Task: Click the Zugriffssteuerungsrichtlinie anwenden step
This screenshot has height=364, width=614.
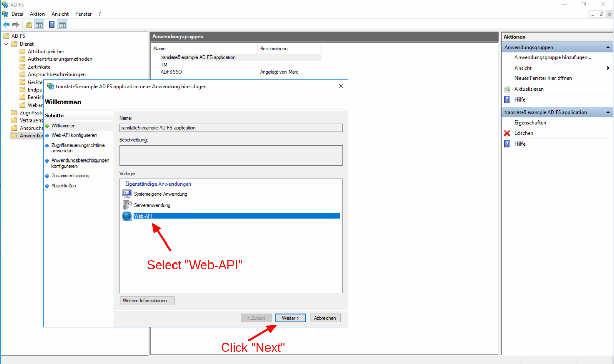Action: coord(78,148)
